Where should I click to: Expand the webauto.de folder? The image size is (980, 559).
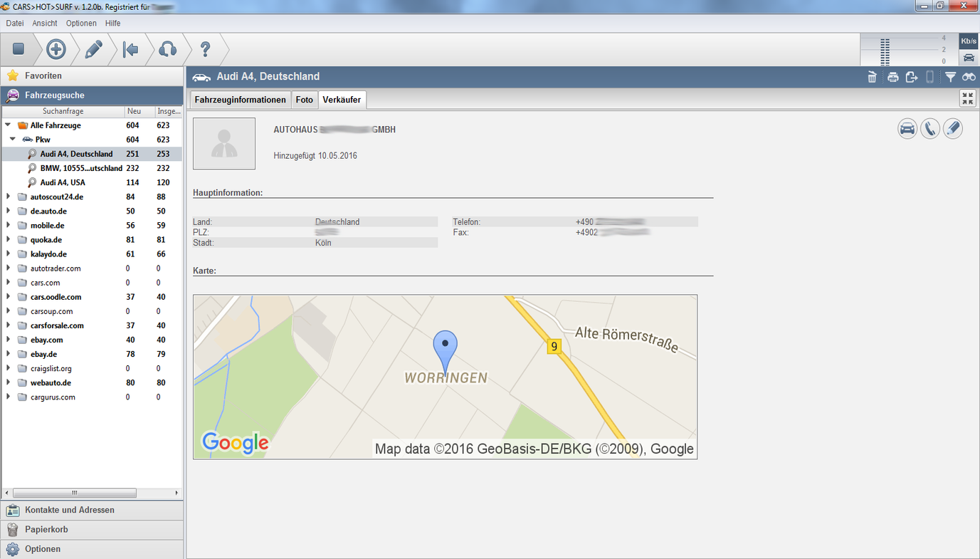click(8, 382)
